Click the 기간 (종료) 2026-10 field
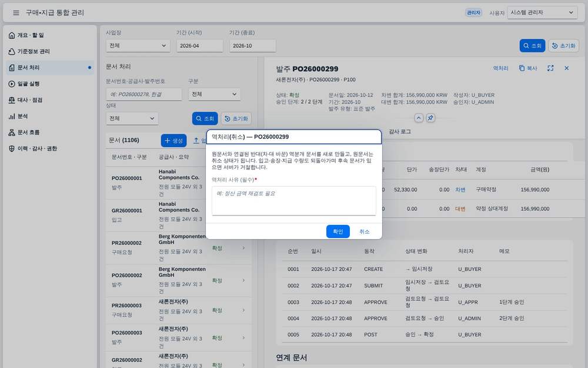 click(252, 46)
